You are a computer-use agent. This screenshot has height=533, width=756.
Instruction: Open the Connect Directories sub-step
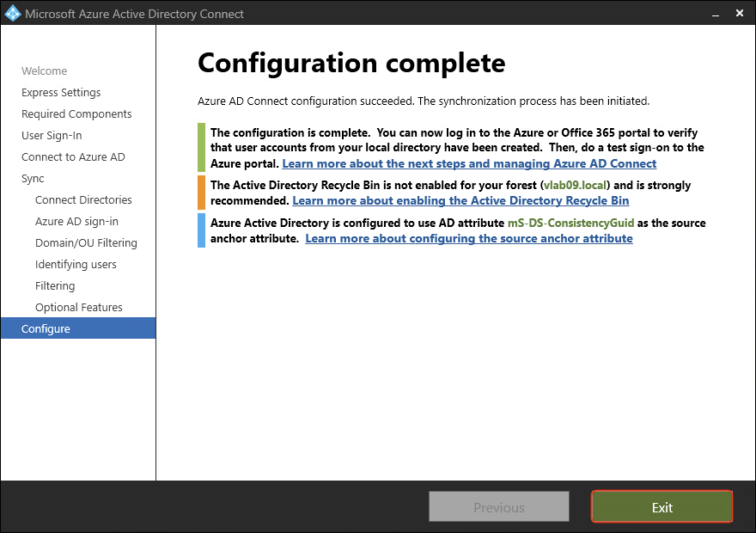click(x=83, y=199)
